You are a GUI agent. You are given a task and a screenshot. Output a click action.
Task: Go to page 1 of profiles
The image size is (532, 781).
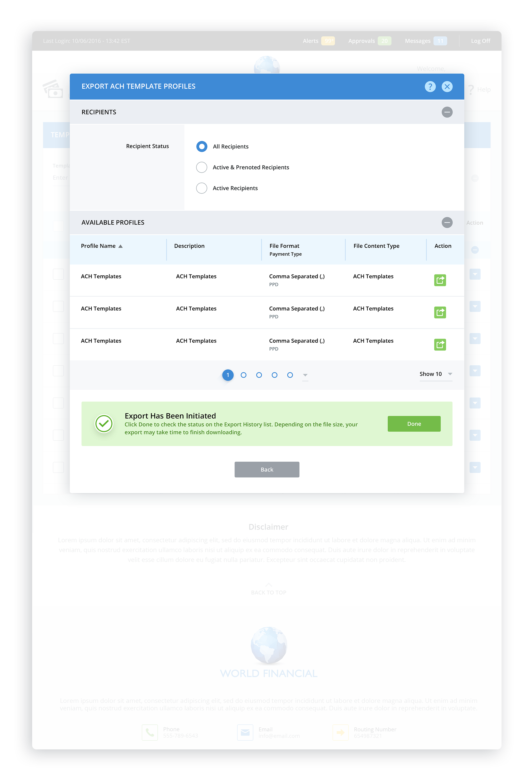[x=228, y=375]
